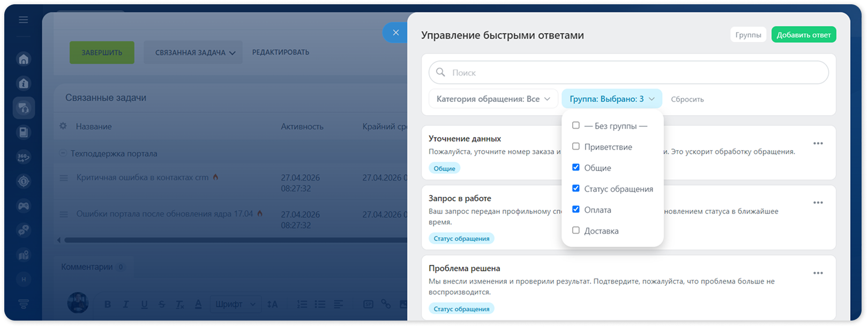Open options menu for Запрос в работе
The image size is (868, 327).
[x=818, y=203]
